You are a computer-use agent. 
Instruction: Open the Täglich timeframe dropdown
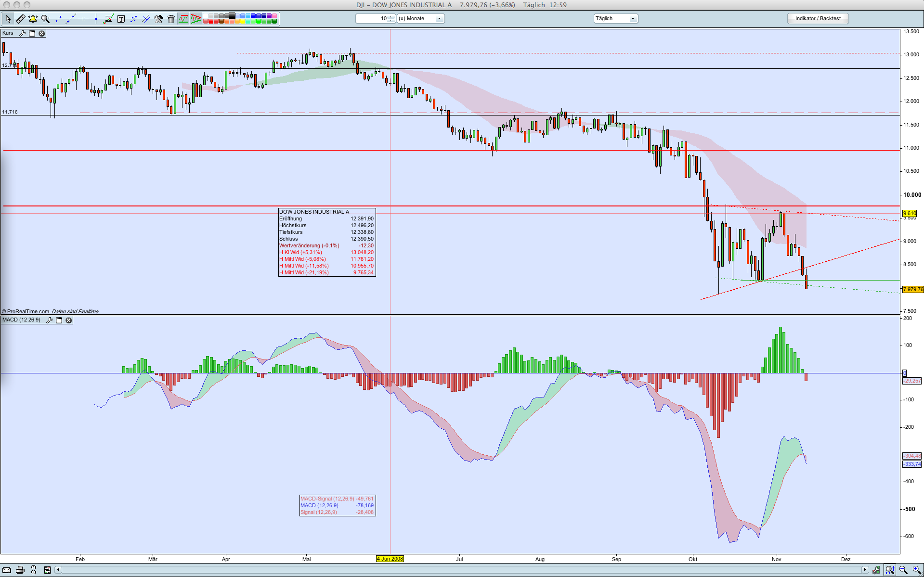[616, 18]
